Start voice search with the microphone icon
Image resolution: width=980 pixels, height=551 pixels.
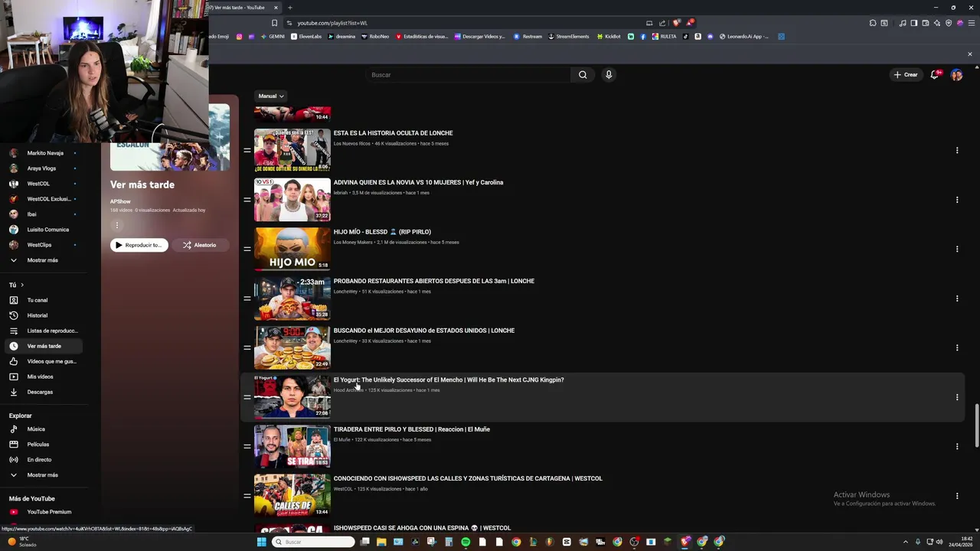[609, 75]
